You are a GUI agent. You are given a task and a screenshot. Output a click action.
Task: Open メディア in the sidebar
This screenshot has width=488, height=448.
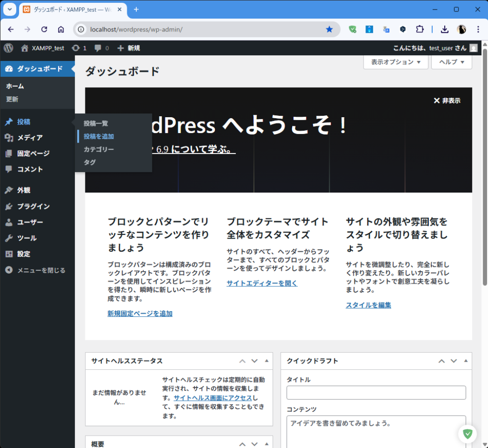pos(30,138)
